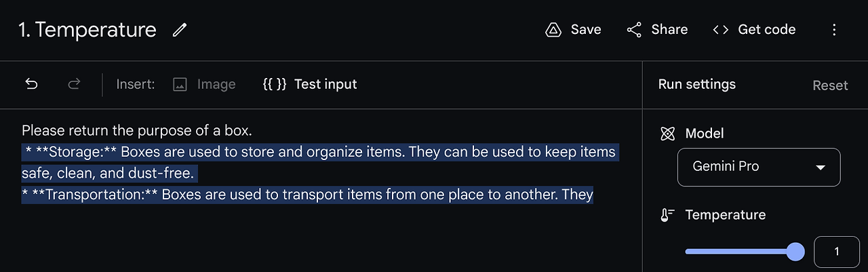Click the undo arrow icon

click(x=31, y=84)
